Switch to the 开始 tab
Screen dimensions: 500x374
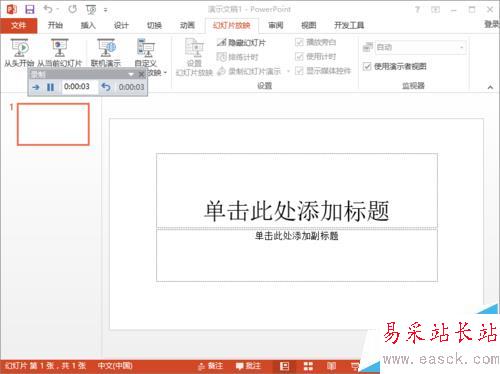click(x=55, y=25)
